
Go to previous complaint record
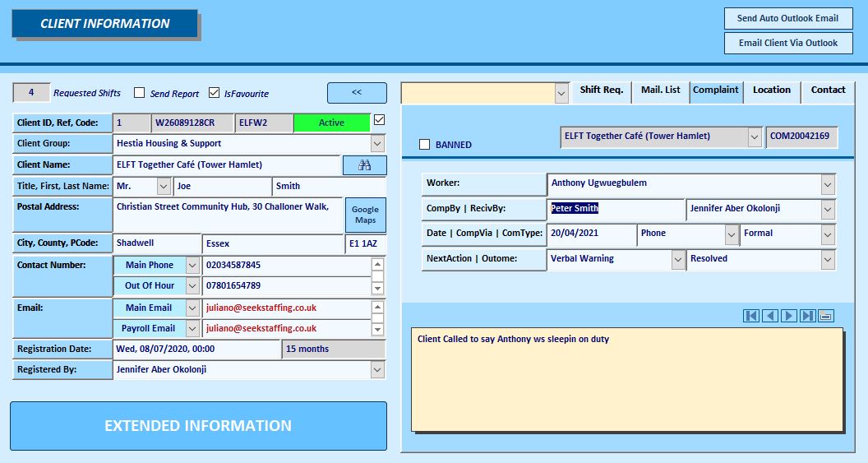(770, 316)
